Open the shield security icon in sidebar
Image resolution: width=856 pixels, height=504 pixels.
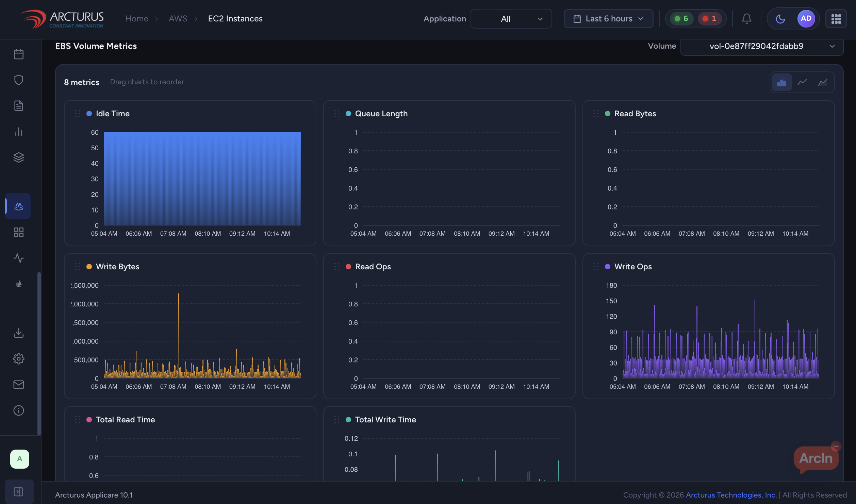[x=19, y=80]
